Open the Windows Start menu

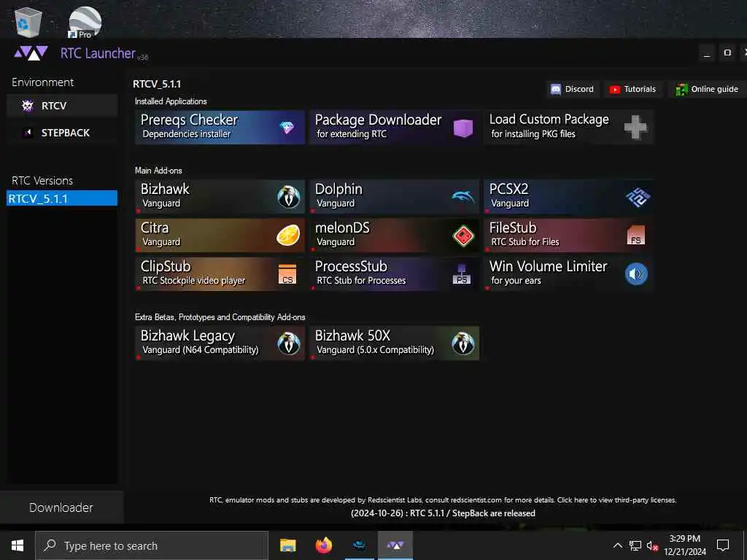(18, 545)
